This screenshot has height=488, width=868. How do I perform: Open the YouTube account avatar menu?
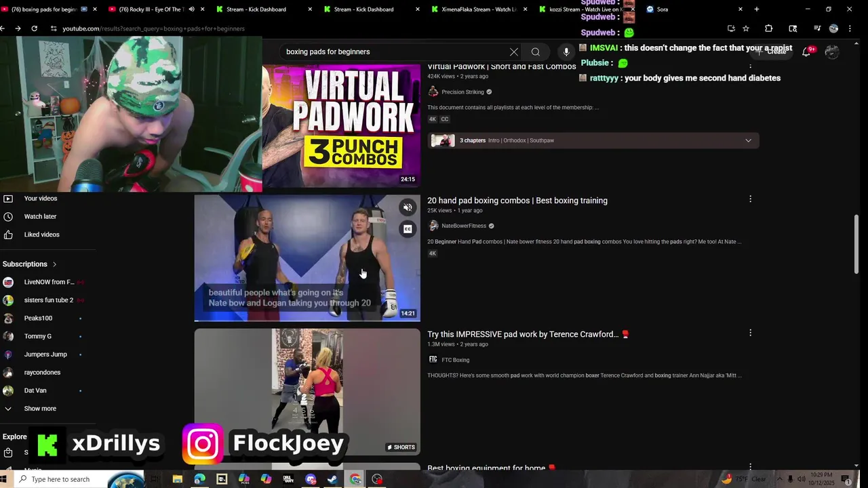pos(832,52)
